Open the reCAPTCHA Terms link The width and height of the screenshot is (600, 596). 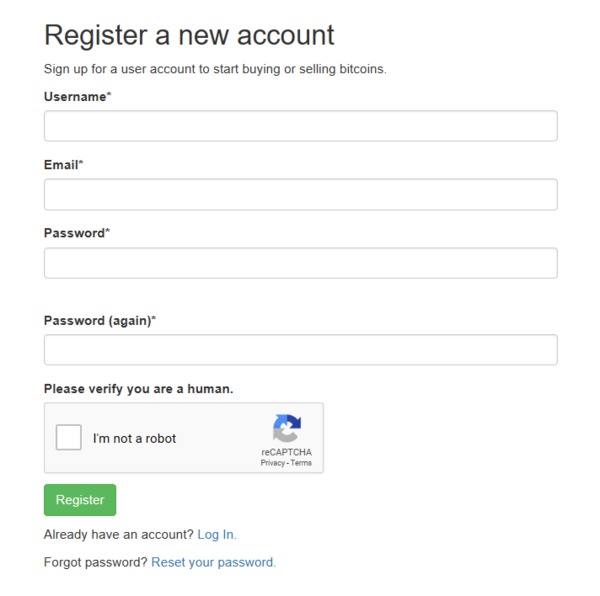[301, 463]
